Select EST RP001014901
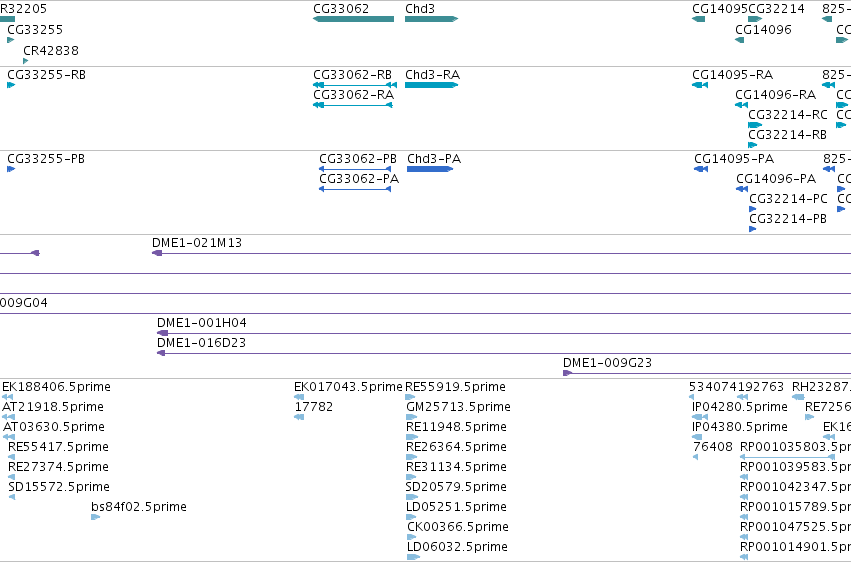This screenshot has height=562, width=851. [x=744, y=557]
